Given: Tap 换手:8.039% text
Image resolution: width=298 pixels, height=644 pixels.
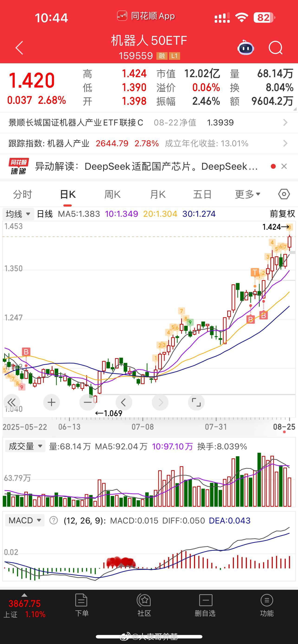Looking at the screenshot, I should [222, 446].
